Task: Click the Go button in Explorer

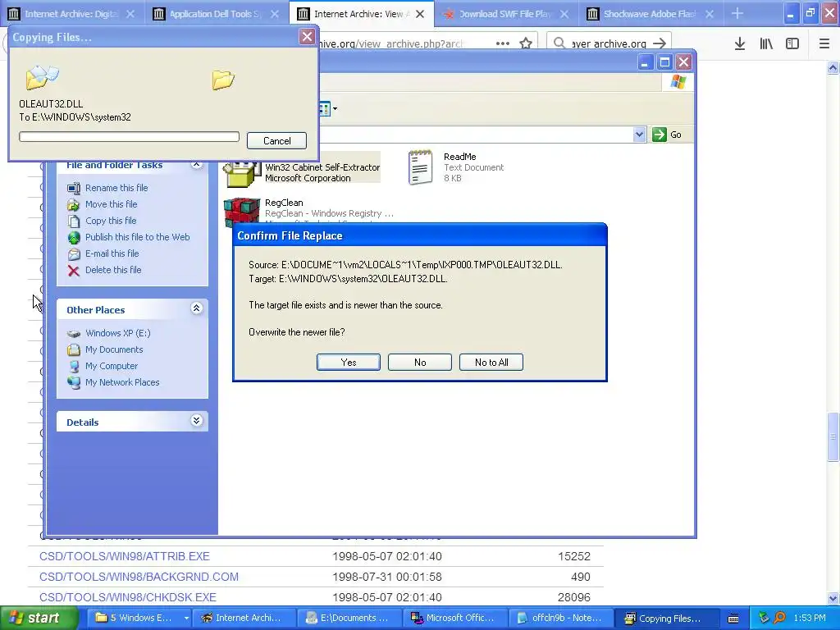Action: click(x=668, y=135)
